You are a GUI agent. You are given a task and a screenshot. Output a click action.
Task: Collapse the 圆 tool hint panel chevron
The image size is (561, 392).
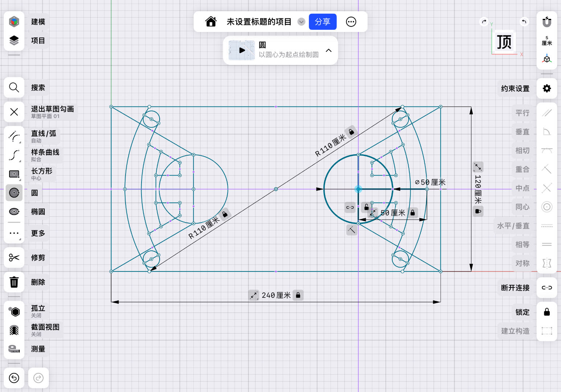(329, 50)
